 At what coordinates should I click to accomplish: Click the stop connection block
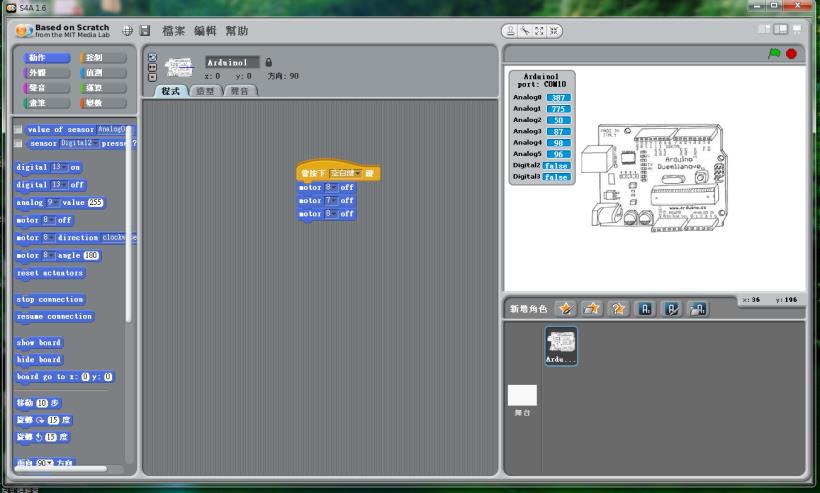50,299
